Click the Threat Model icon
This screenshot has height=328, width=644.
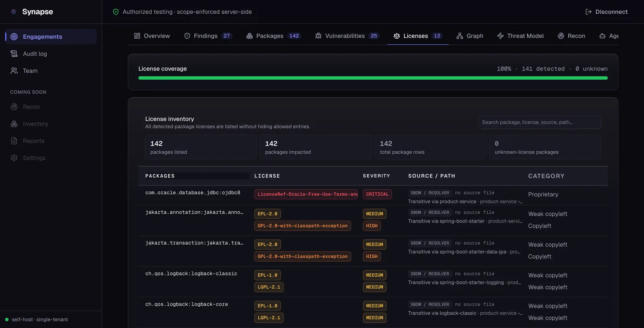pos(500,36)
